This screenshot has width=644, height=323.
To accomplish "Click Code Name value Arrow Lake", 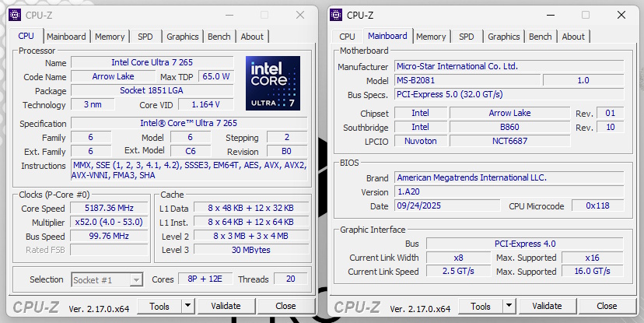I will 113,76.
